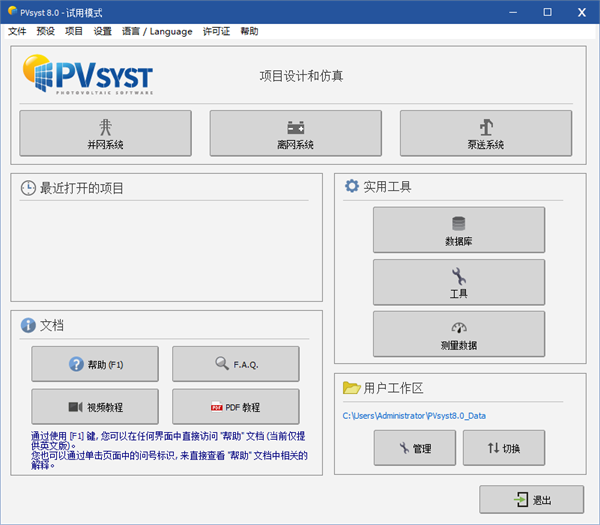Minimize the PVsyst window
This screenshot has height=525, width=600.
(x=513, y=12)
